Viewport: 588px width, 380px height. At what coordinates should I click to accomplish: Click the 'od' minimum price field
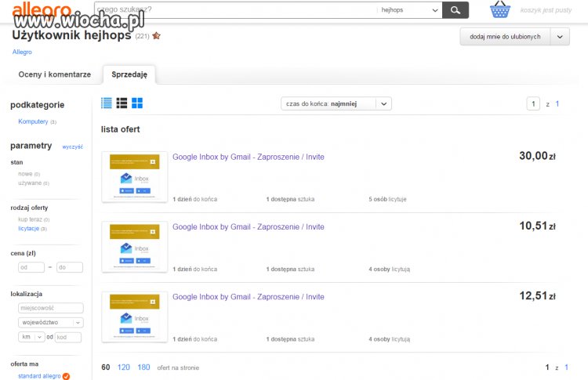click(x=31, y=267)
